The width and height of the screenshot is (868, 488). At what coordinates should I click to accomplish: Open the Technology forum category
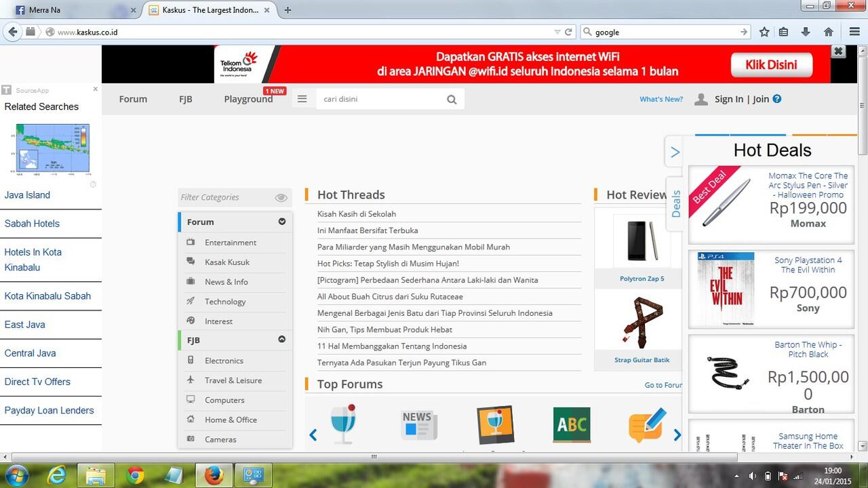click(225, 302)
